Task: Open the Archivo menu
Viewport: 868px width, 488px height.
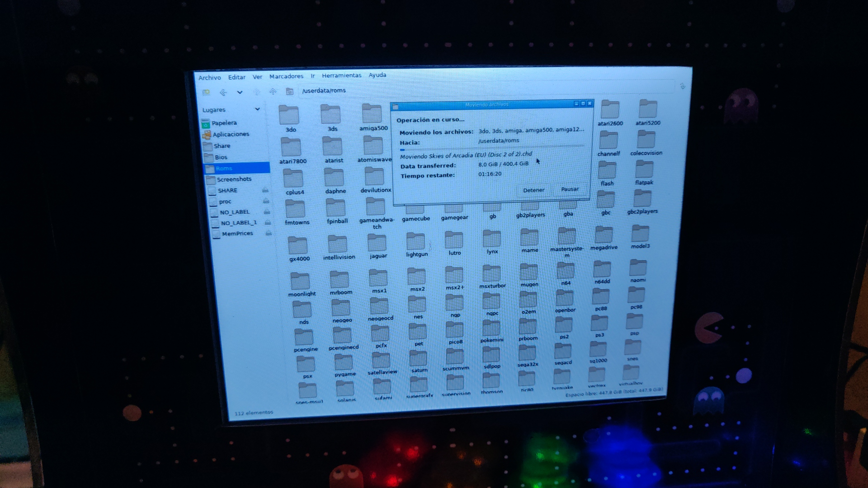Action: point(209,78)
